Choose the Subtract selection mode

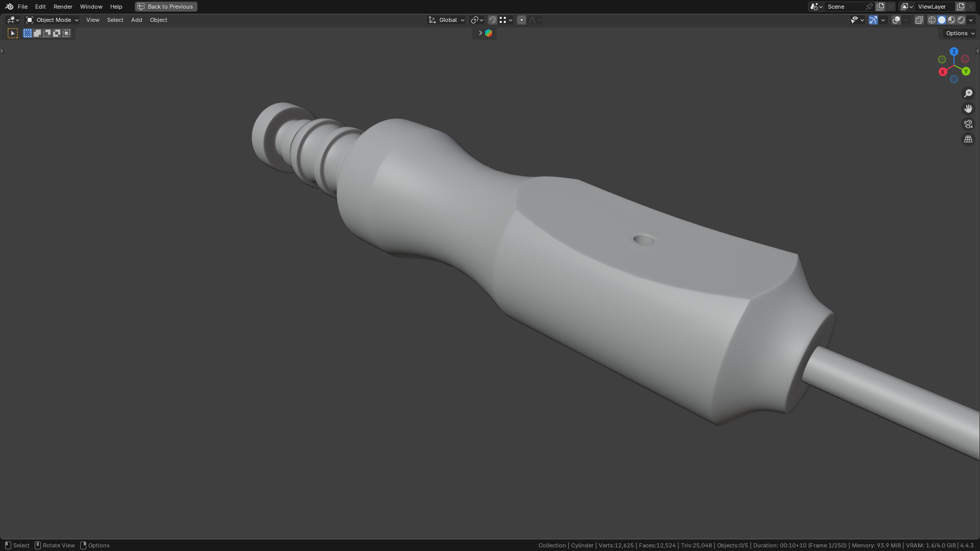(47, 33)
